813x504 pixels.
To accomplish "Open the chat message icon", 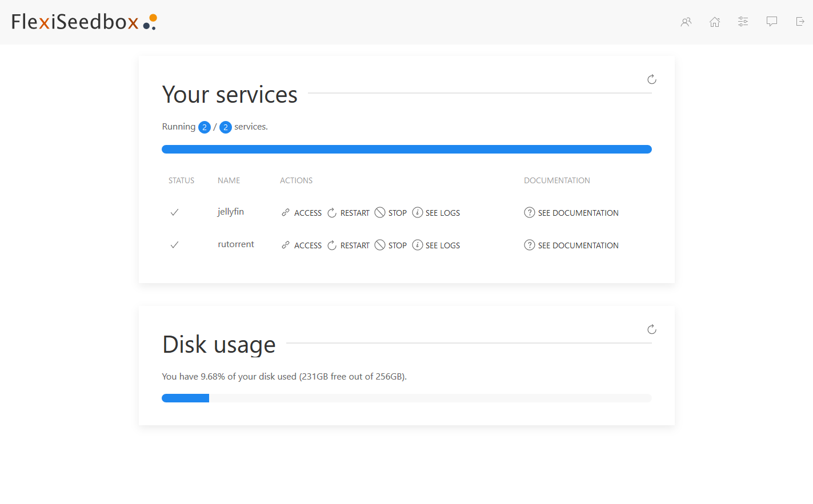I will 772,22.
